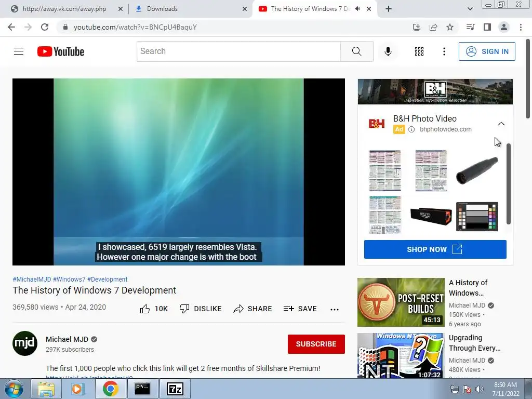Open more actions ellipsis under video
532x399 pixels.
(x=335, y=309)
